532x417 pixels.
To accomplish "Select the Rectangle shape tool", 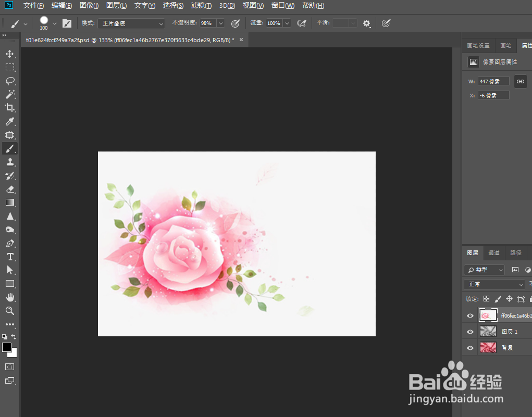I will pyautogui.click(x=10, y=284).
